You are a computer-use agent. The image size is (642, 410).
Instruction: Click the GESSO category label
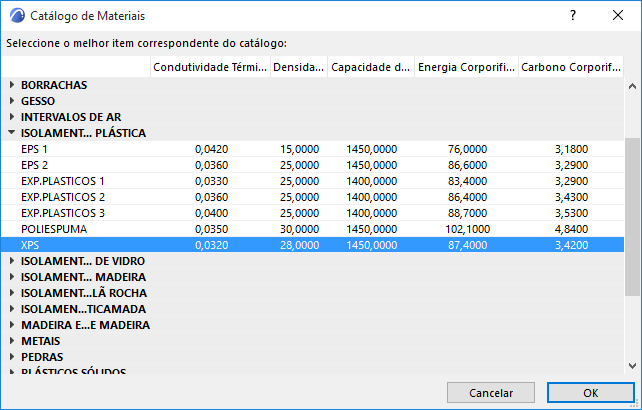[38, 101]
